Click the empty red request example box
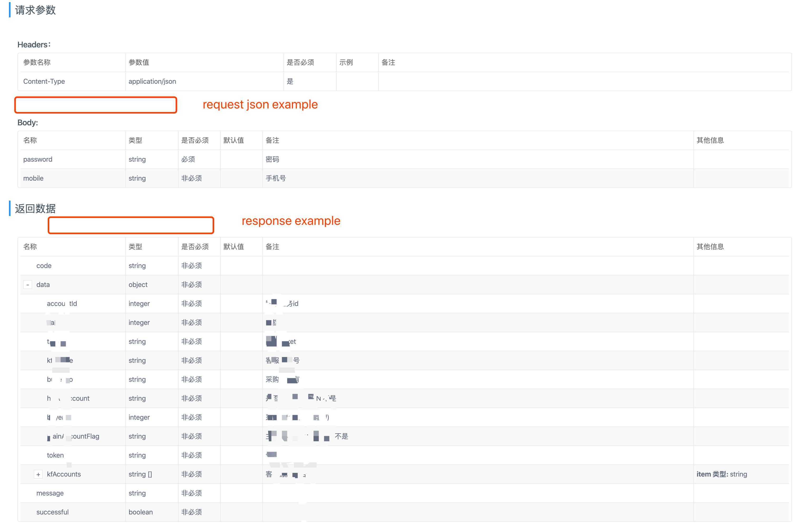Viewport: 812px width, 525px height. [x=95, y=105]
